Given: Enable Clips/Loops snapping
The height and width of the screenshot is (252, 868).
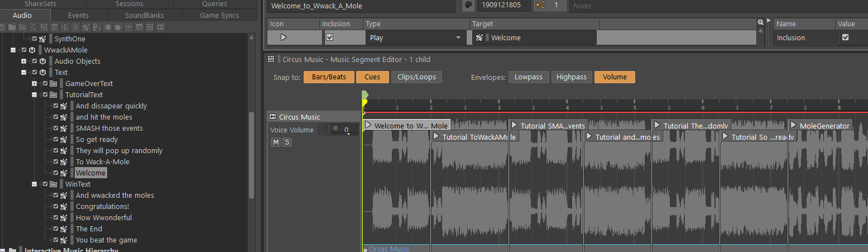Looking at the screenshot, I should 416,77.
